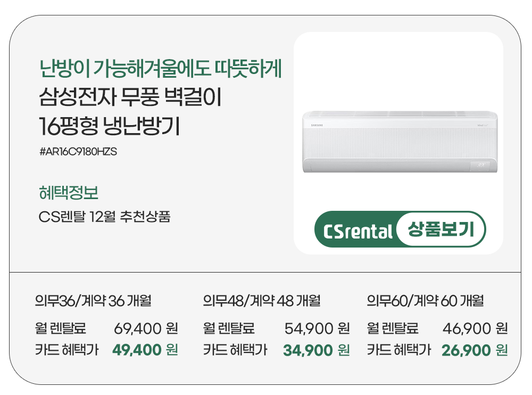Click the 54,900 원 monthly rental fee
The height and width of the screenshot is (395, 532).
click(317, 328)
